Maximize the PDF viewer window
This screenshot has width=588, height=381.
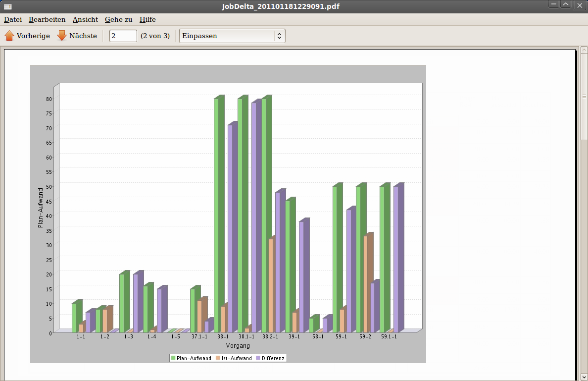[565, 5]
